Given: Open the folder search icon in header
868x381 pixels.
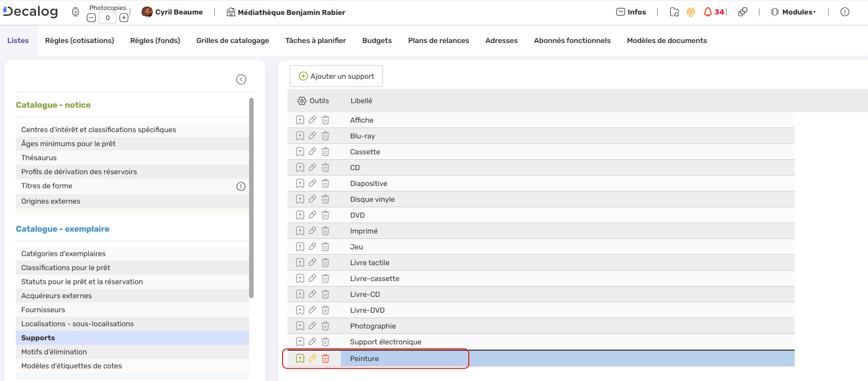Looking at the screenshot, I should point(674,12).
